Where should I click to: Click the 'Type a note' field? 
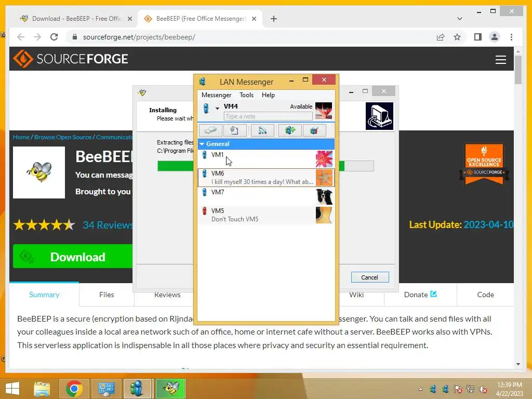[268, 116]
